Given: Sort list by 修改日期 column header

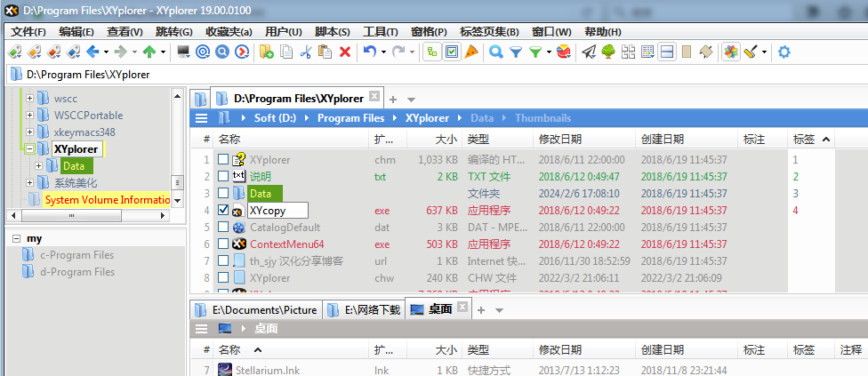Looking at the screenshot, I should 559,140.
